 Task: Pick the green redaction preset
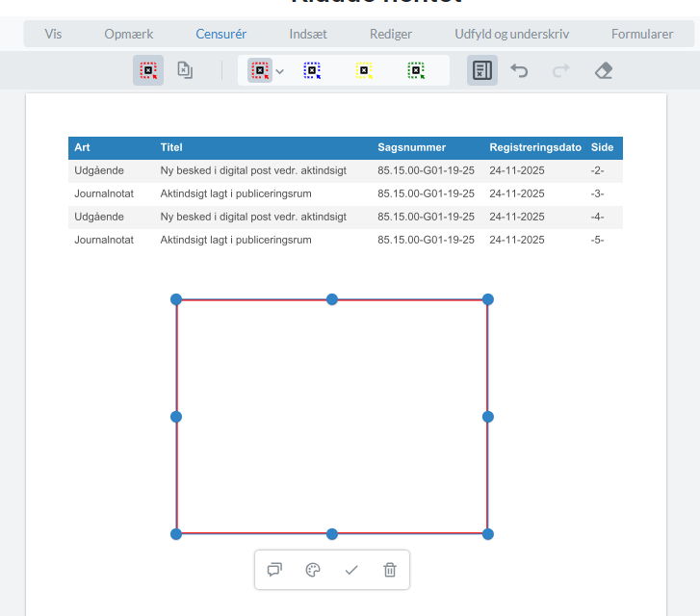point(416,70)
